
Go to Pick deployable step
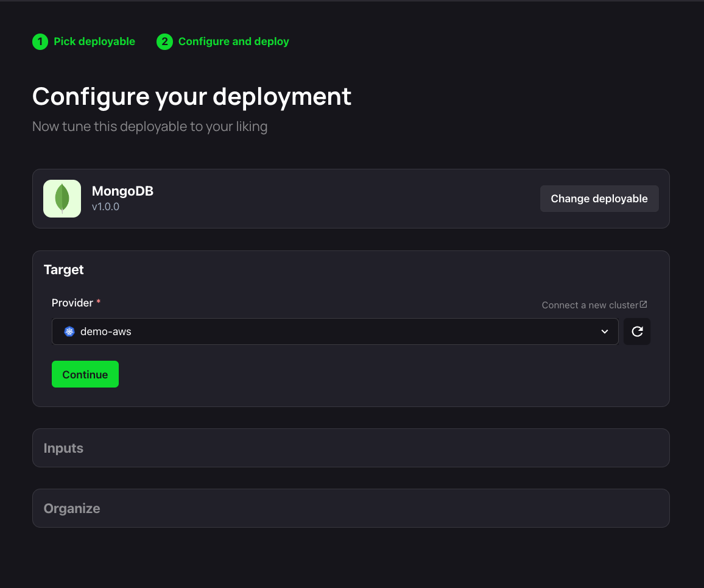click(x=94, y=41)
